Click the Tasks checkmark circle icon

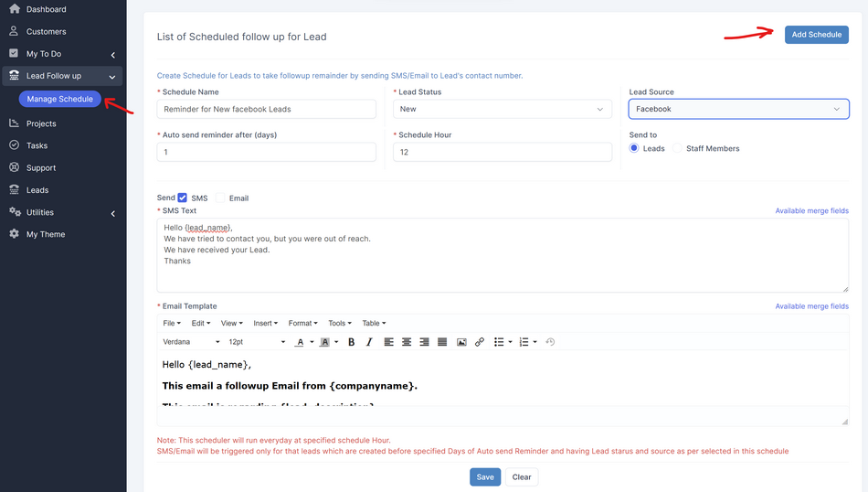click(x=14, y=145)
